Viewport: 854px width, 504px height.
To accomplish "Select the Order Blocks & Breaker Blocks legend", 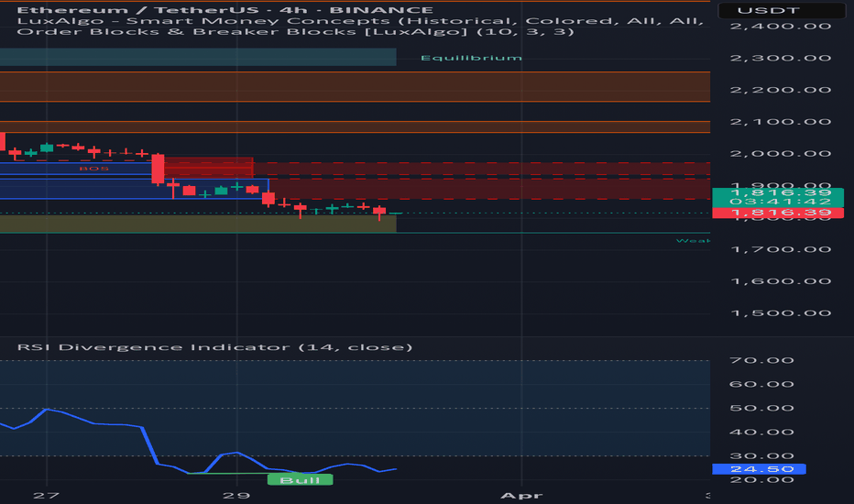I will coord(295,31).
